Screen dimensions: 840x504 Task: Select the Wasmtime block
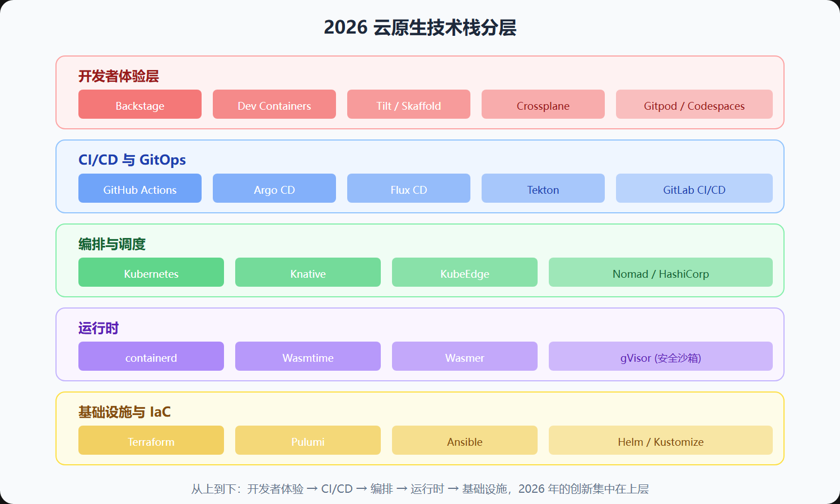[308, 356]
